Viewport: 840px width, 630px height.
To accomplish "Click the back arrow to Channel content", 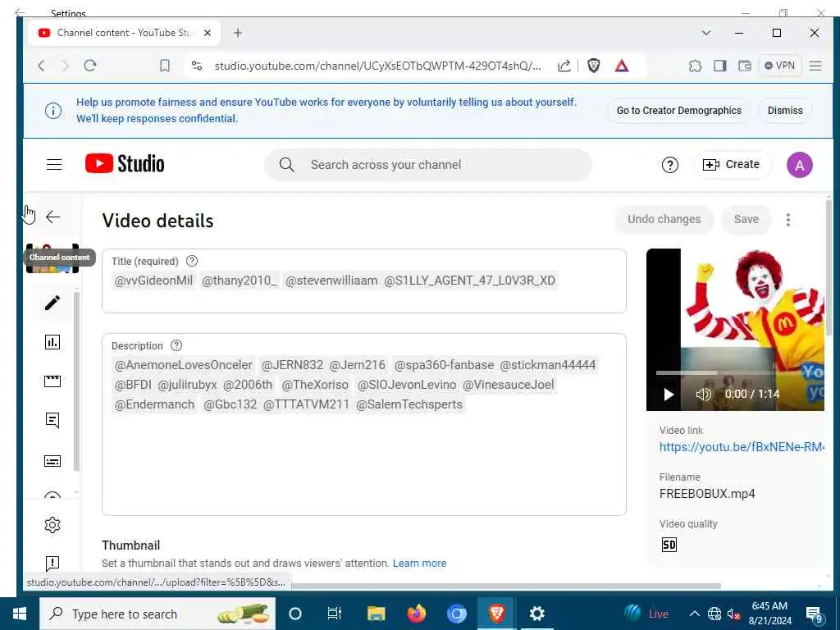I will pyautogui.click(x=52, y=217).
